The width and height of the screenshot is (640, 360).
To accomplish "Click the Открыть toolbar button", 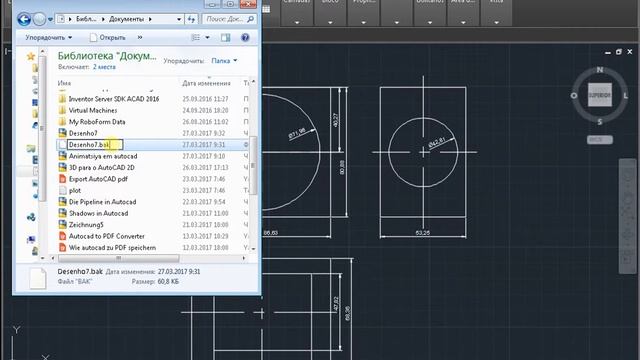I will [x=108, y=38].
